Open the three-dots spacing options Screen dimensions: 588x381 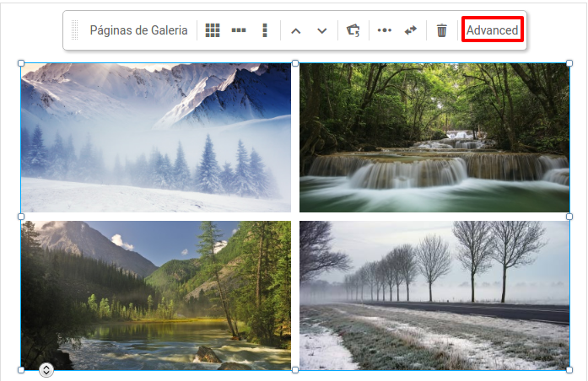point(385,30)
